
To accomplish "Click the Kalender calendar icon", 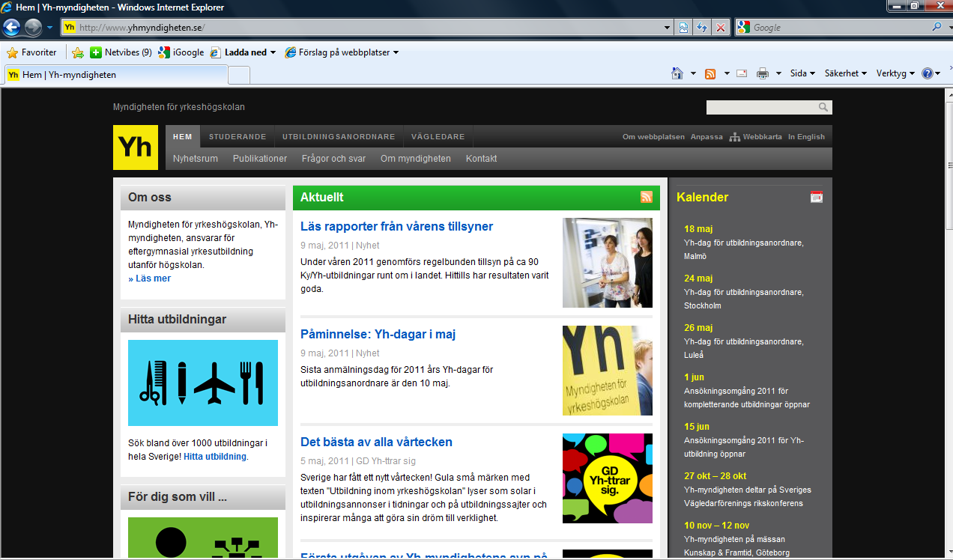I will pyautogui.click(x=817, y=197).
